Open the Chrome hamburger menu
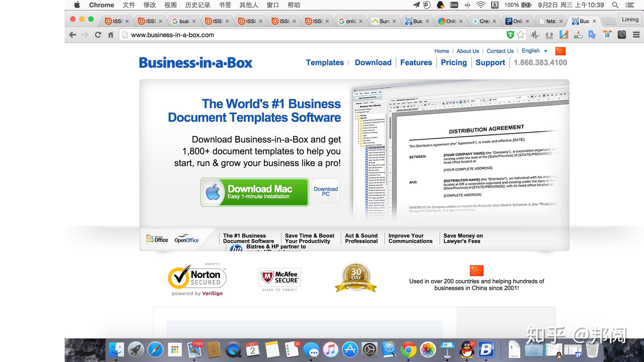Viewport: 644px width, 362px height. coord(636,35)
